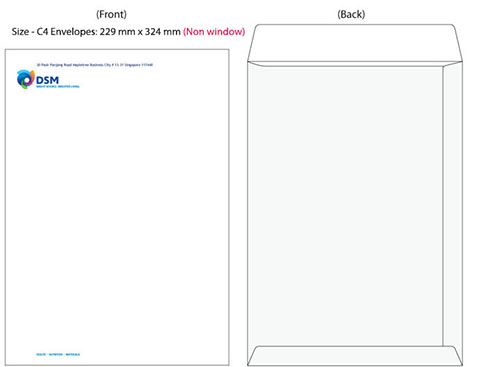Click the top-left corner of the front envelope

(5, 50)
